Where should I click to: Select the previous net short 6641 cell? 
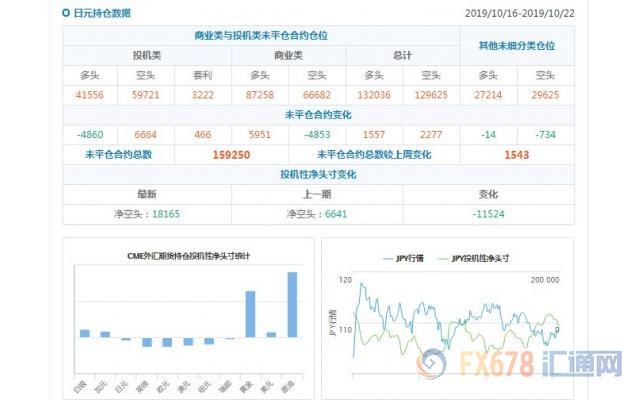click(x=317, y=214)
